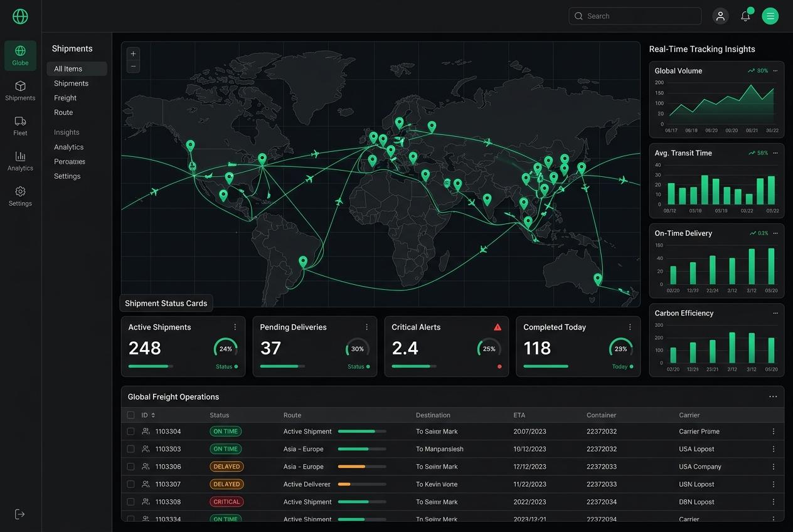Click progress bar under 118 Completed Today
The height and width of the screenshot is (532, 793).
coord(546,366)
